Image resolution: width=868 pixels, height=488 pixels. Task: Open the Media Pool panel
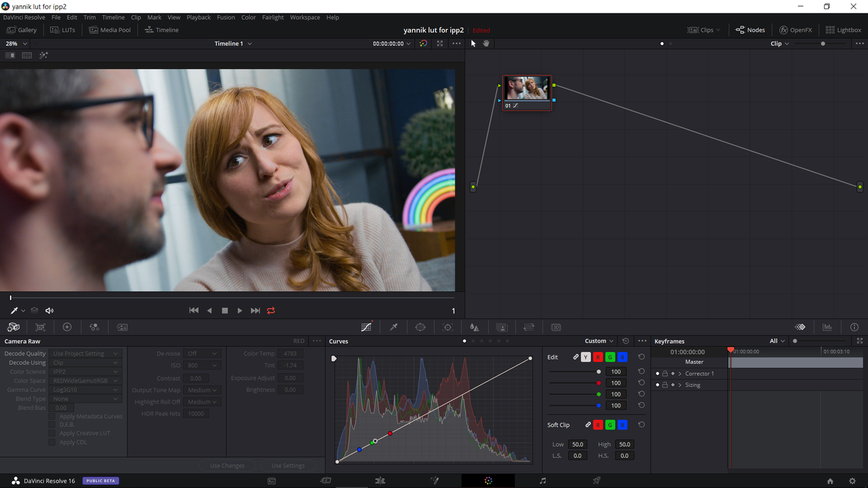(x=110, y=30)
